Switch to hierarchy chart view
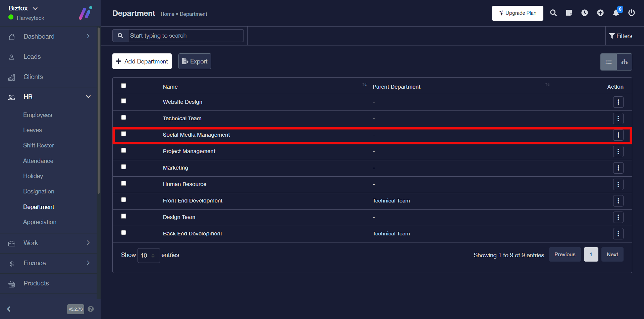Screen dimensions: 644x319 click(x=624, y=62)
